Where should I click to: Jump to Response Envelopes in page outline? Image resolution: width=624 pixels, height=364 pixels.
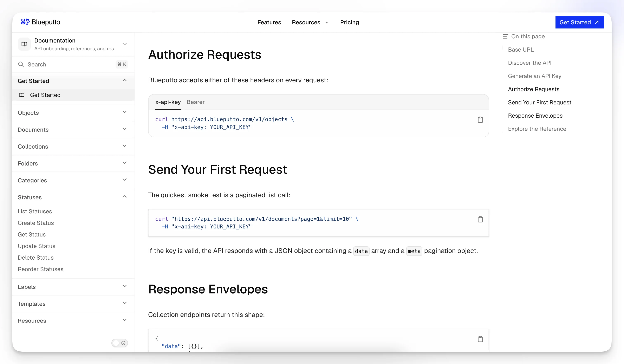click(x=535, y=116)
